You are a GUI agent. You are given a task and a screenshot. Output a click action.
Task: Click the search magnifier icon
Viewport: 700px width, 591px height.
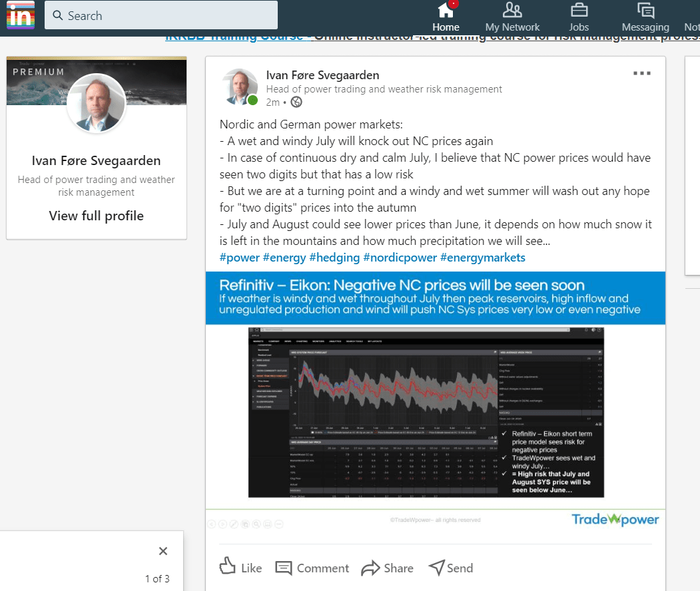click(57, 15)
